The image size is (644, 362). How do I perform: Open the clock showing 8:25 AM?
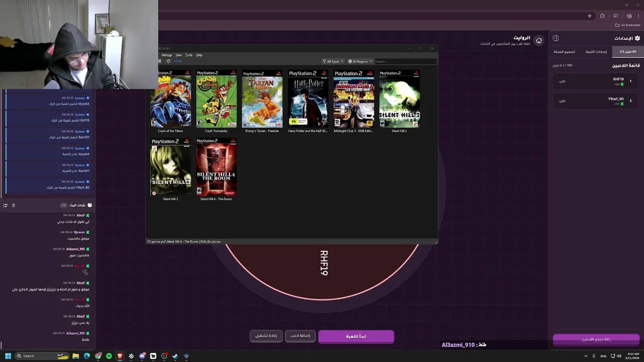point(632,356)
